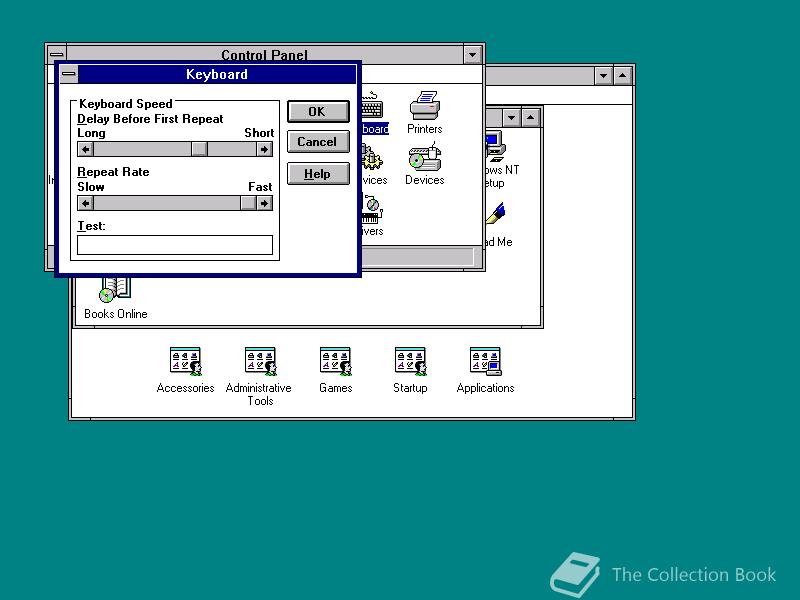
Task: Click inside the Test input field
Action: click(175, 244)
